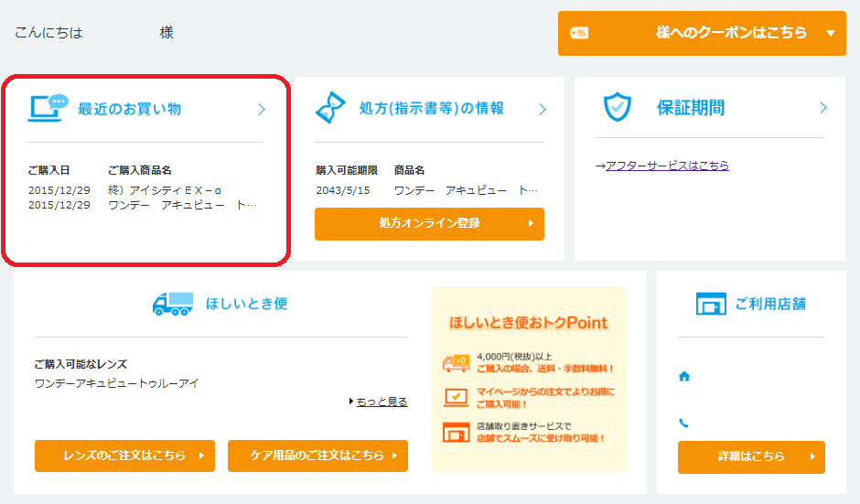
Task: Click the ほしいとき便 heading
Action: coord(247,304)
